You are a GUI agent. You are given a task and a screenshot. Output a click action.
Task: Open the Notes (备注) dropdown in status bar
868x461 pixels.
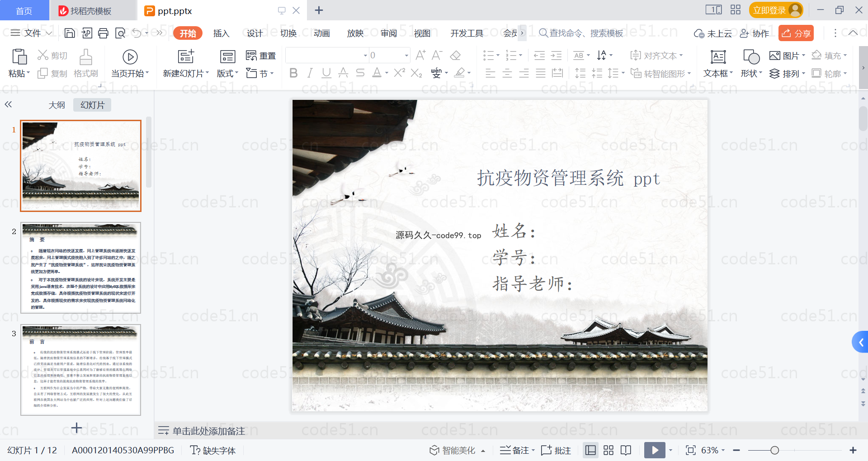pyautogui.click(x=533, y=450)
